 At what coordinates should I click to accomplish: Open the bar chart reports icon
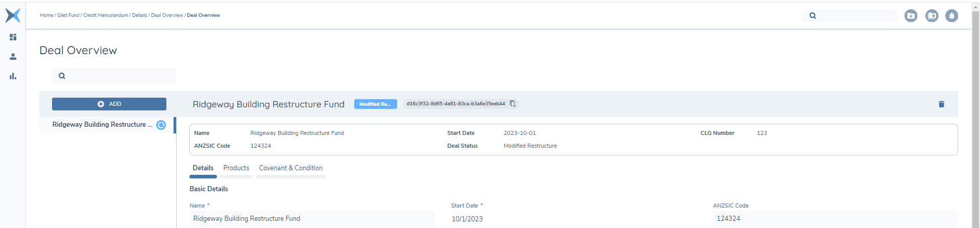[x=13, y=76]
